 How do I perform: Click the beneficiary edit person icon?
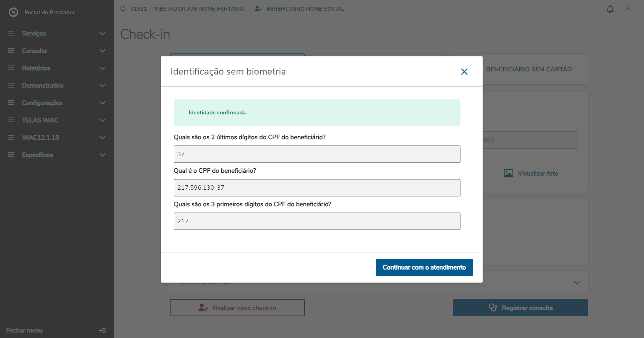pos(258,9)
